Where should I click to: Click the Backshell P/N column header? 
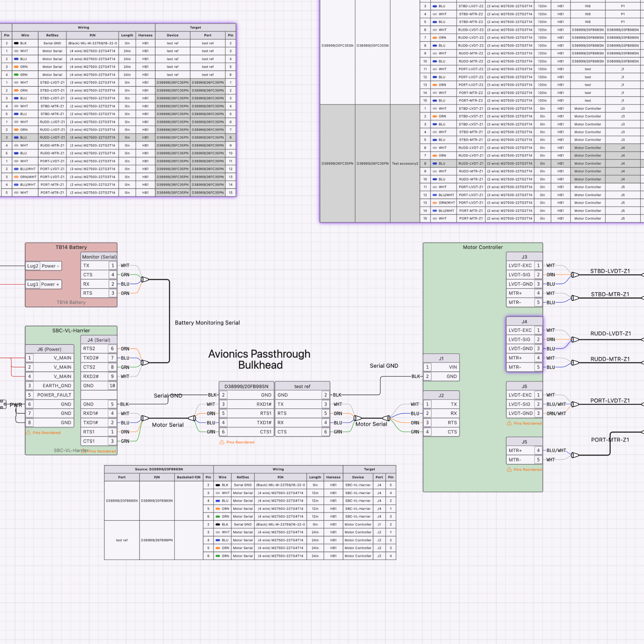[x=189, y=477]
